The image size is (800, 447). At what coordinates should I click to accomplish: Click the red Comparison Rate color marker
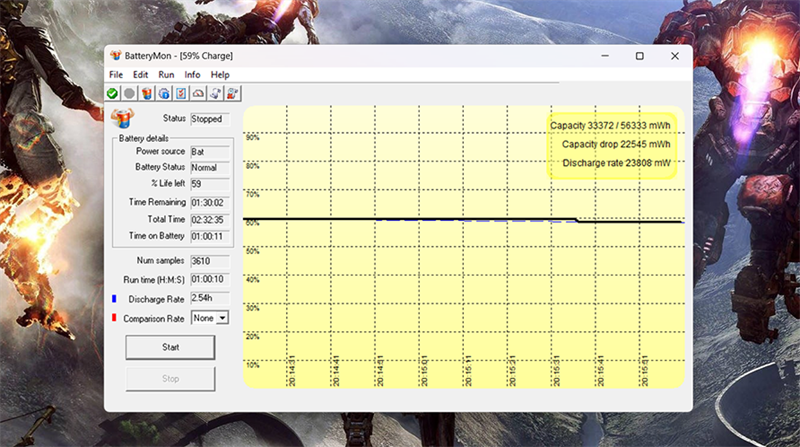pyautogui.click(x=114, y=317)
